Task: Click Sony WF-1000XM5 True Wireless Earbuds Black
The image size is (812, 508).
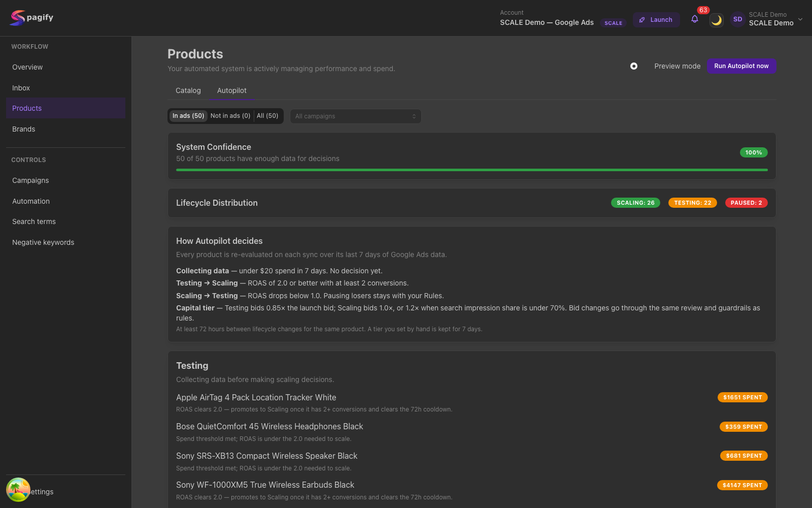Action: click(265, 485)
